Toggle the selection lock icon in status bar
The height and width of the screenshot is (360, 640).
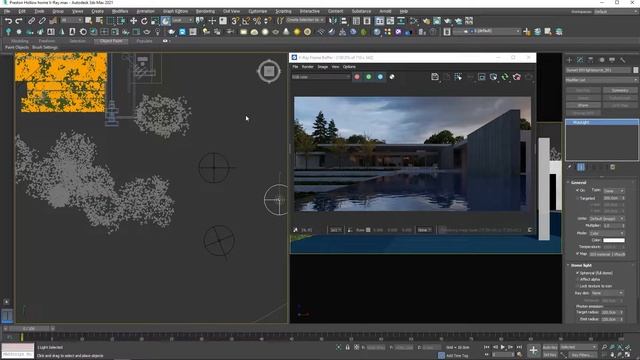tap(347, 347)
